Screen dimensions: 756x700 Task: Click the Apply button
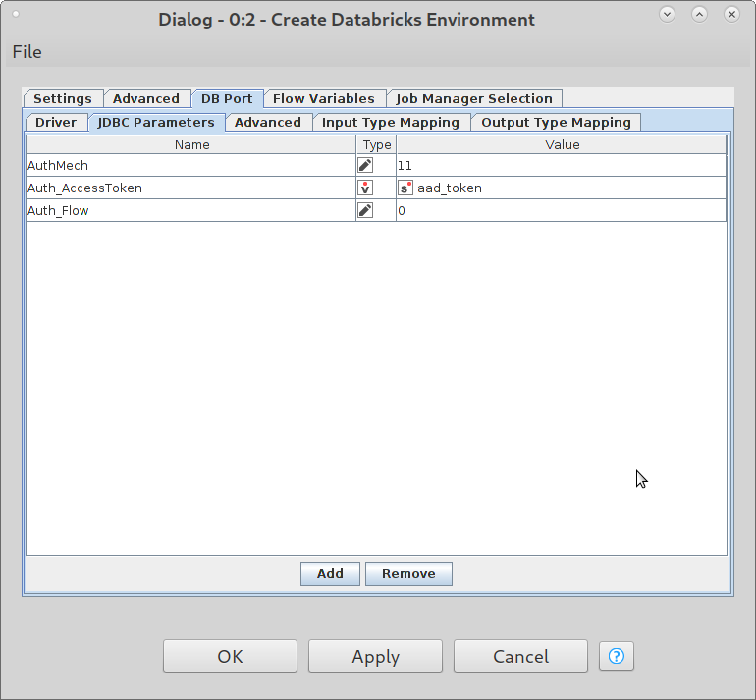[x=376, y=656]
